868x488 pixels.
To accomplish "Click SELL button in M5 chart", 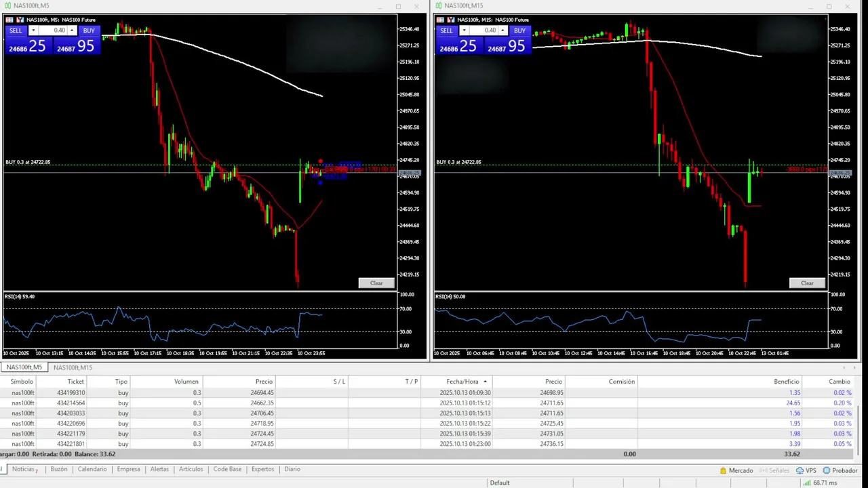I will (x=16, y=30).
